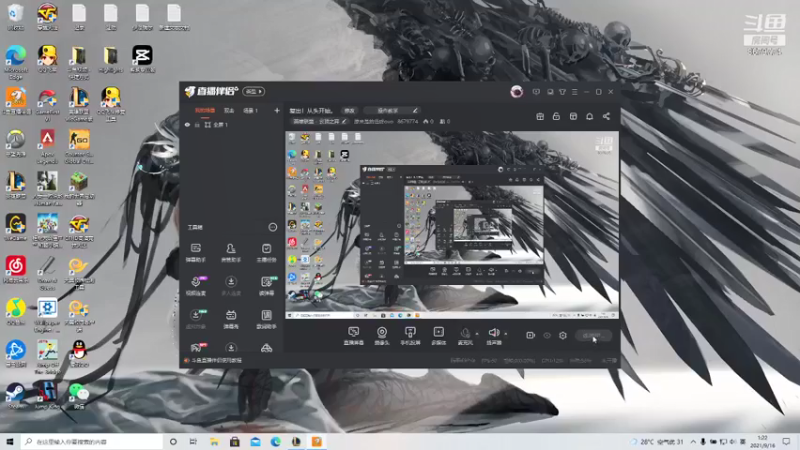Open Microsoft Store from the taskbar
Image resolution: width=800 pixels, height=450 pixels.
point(234,441)
